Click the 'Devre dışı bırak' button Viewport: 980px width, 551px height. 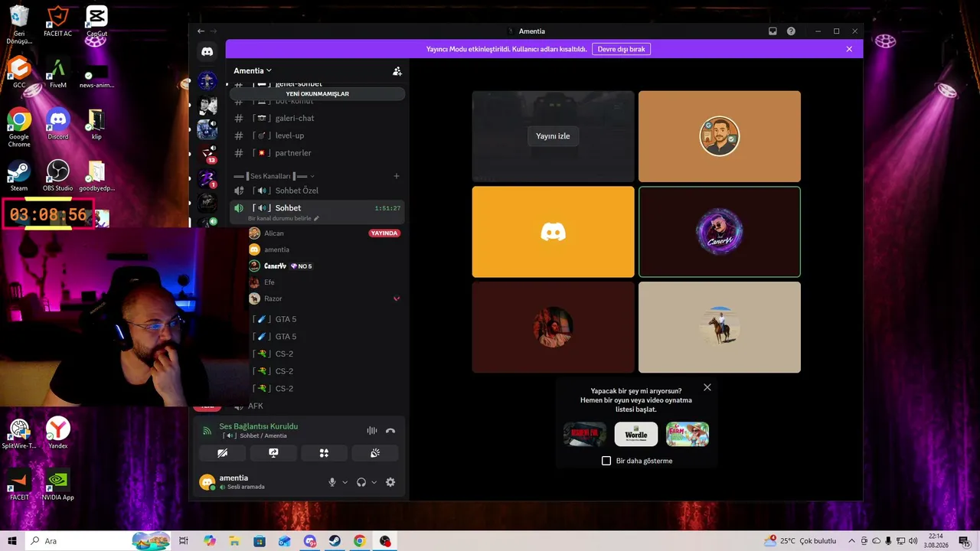coord(621,49)
